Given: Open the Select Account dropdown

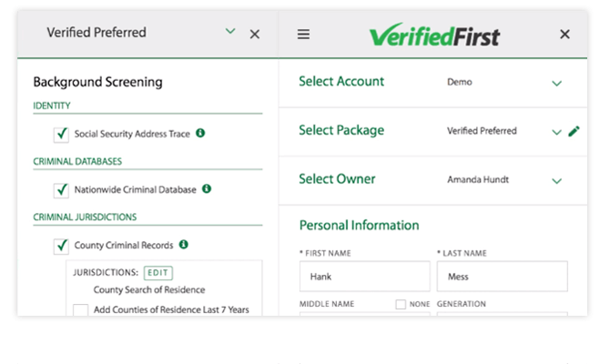Looking at the screenshot, I should coord(556,83).
